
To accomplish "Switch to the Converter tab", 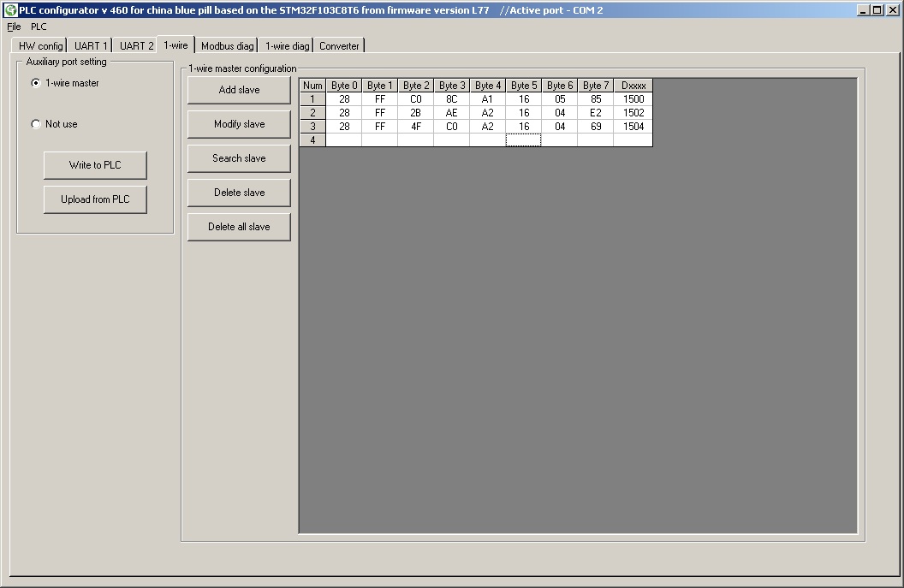I will (x=339, y=46).
